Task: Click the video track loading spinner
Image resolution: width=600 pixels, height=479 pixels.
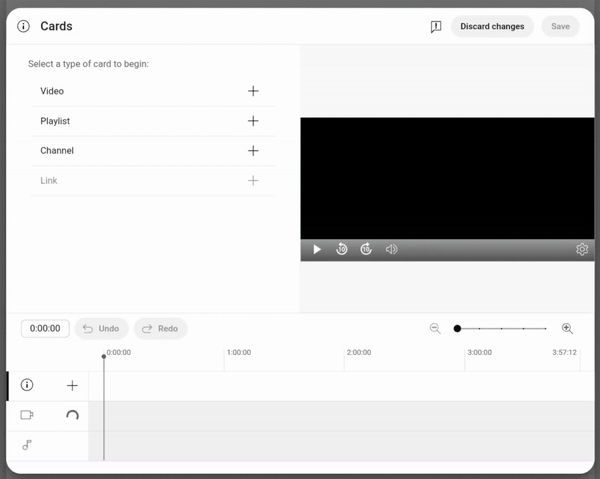Action: coord(72,415)
